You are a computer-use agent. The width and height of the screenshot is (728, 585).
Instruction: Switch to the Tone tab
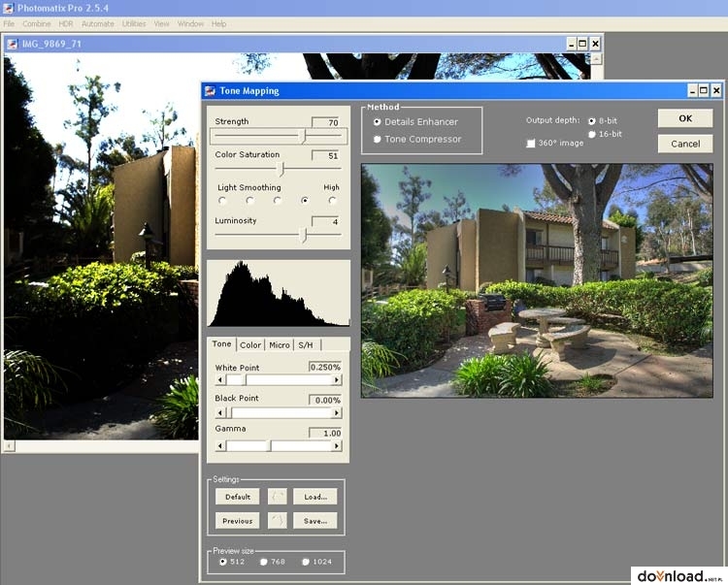(221, 343)
